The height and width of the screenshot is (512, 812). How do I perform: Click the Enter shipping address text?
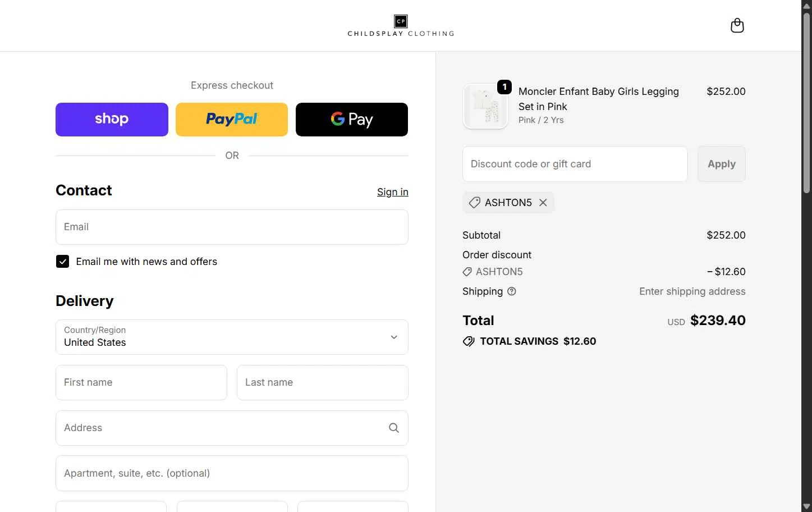692,291
